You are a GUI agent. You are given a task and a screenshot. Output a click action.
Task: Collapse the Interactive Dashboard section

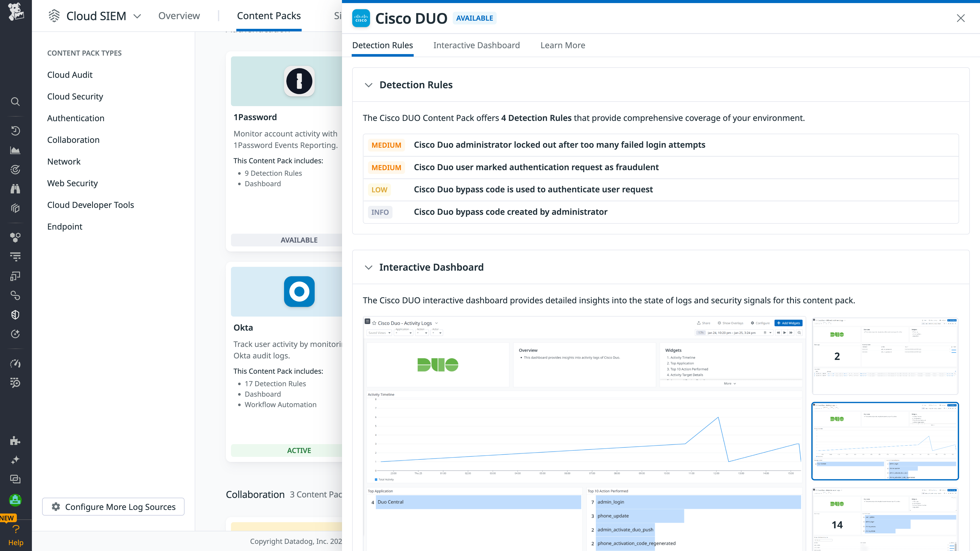pyautogui.click(x=368, y=267)
